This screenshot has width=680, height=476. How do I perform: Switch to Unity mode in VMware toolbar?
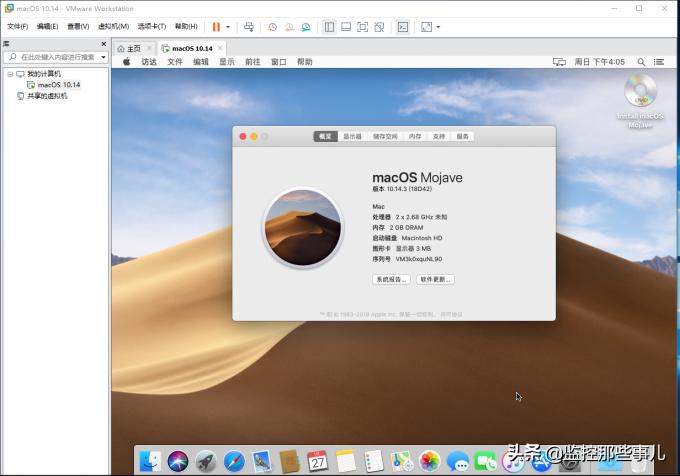coord(379,27)
